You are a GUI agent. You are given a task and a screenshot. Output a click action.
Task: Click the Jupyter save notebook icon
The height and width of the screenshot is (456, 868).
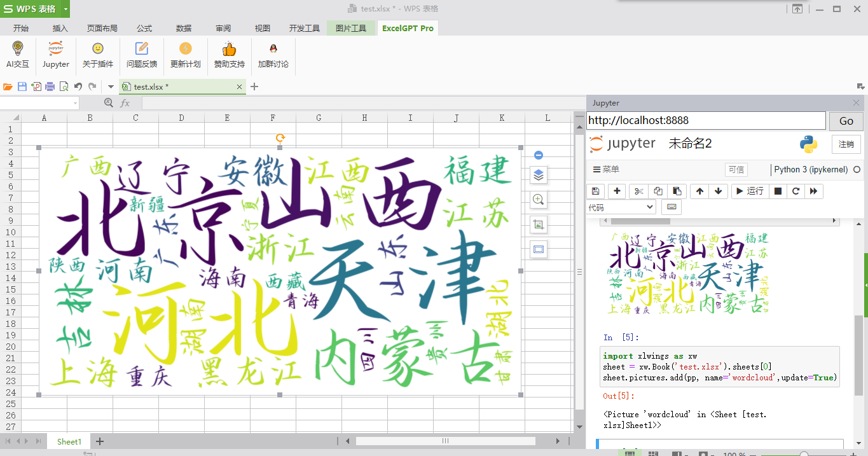(x=595, y=191)
